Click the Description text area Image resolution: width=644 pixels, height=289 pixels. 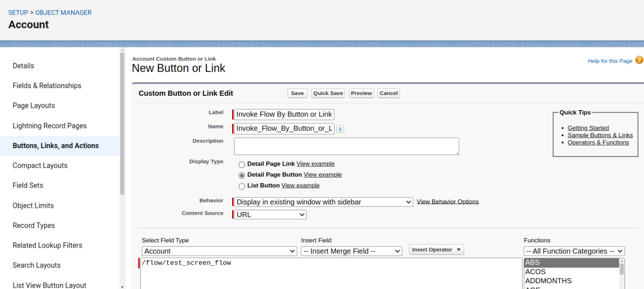coord(347,146)
